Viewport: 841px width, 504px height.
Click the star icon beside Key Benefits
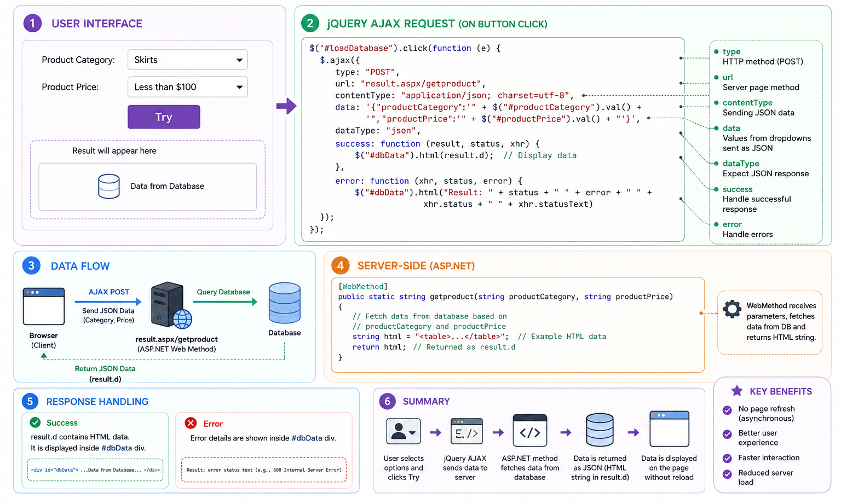coord(737,391)
